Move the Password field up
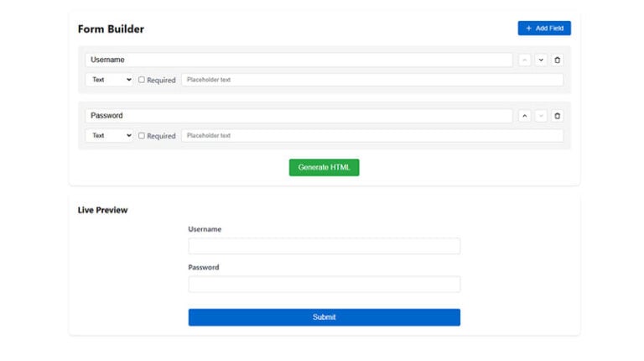This screenshot has height=361, width=644. [x=524, y=116]
